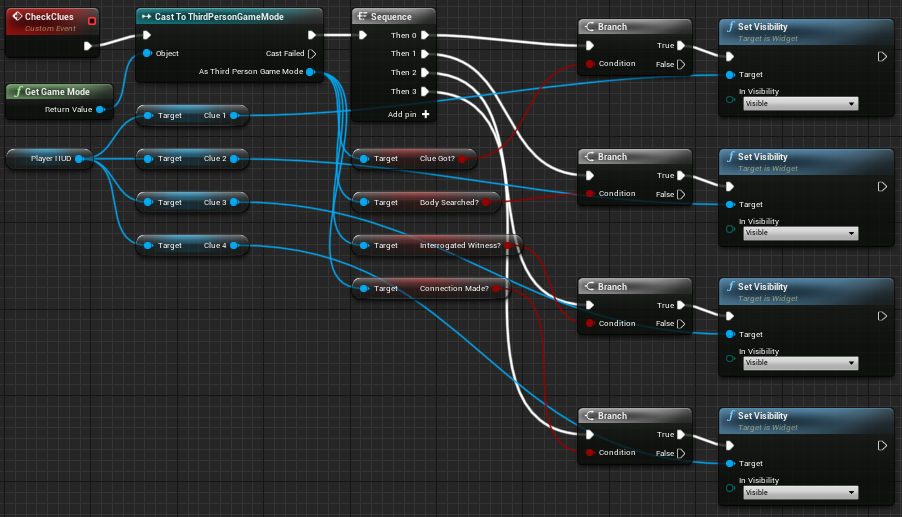
Task: Click the Object input pin on Cast node
Action: (147, 53)
